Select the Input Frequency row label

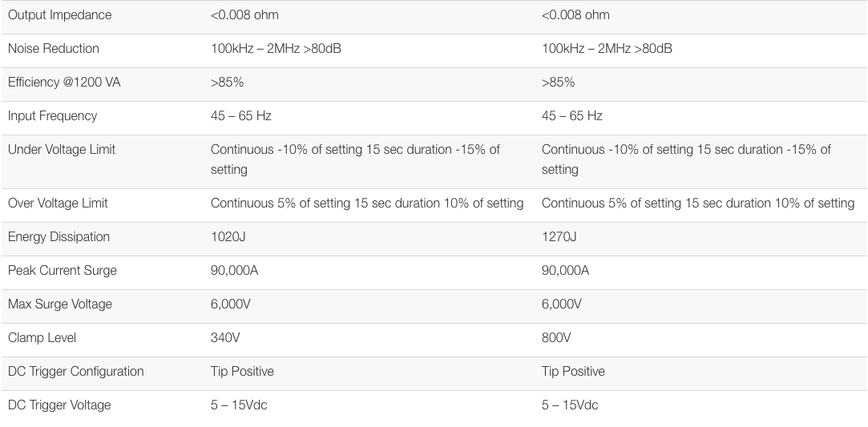tap(52, 116)
